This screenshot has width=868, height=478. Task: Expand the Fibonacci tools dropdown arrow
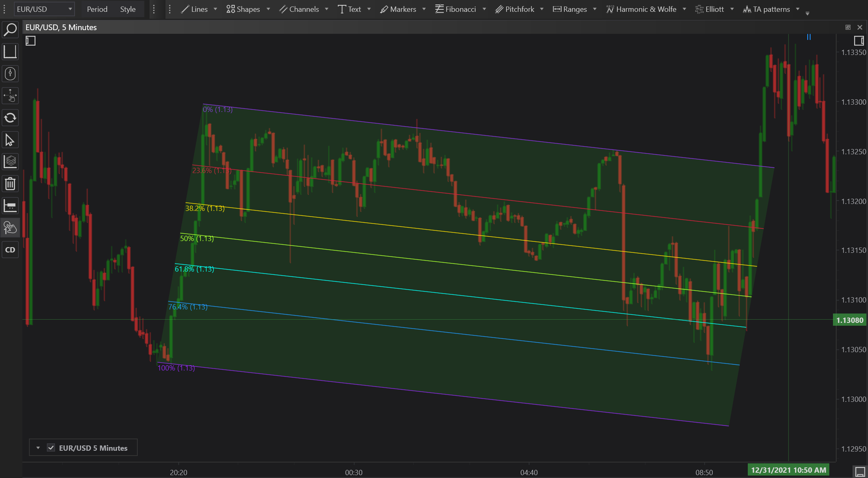pyautogui.click(x=484, y=9)
